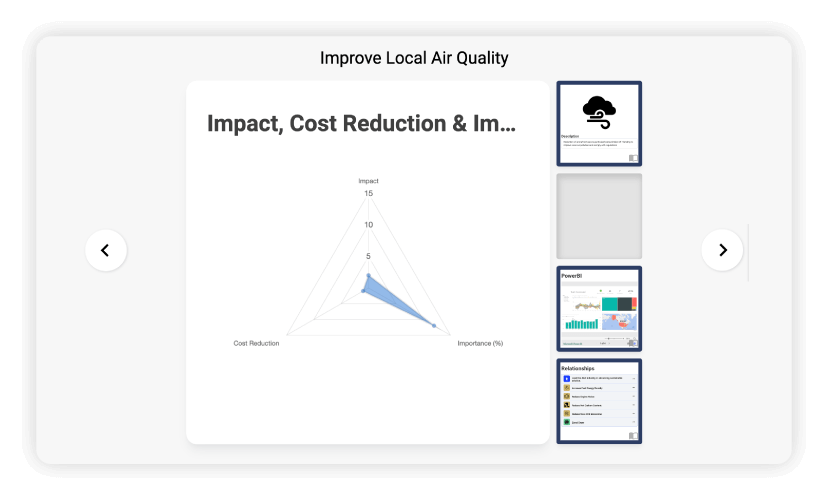Open the PowerBI thumbnail
Viewport: 828px width, 500px height.
[599, 309]
